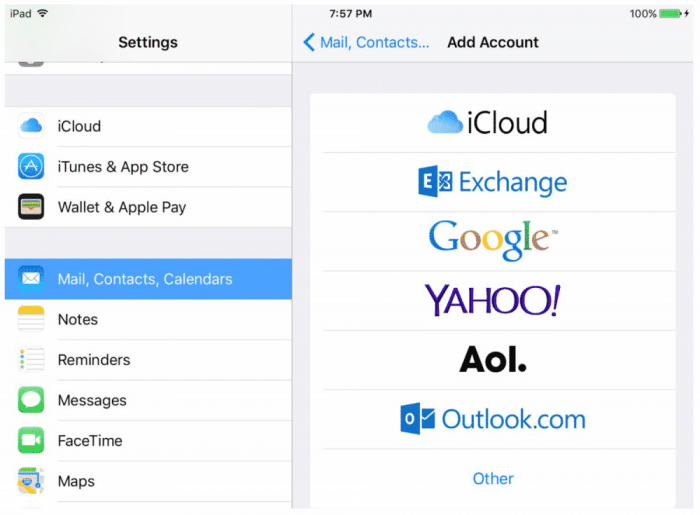This screenshot has width=700, height=515.
Task: Choose Google account type
Action: (493, 241)
